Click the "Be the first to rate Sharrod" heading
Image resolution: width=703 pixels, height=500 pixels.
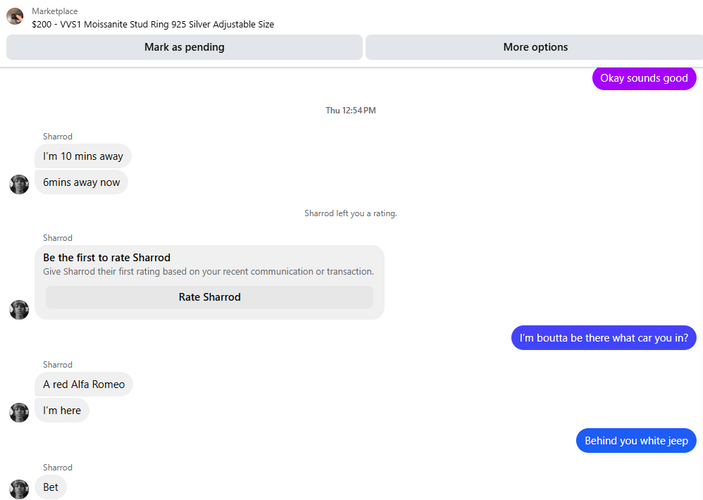[107, 258]
